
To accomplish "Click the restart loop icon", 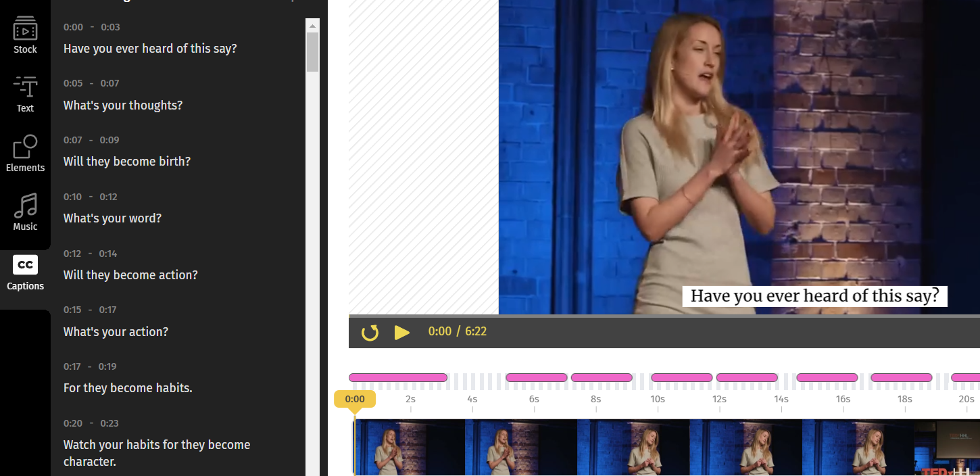I will 370,332.
